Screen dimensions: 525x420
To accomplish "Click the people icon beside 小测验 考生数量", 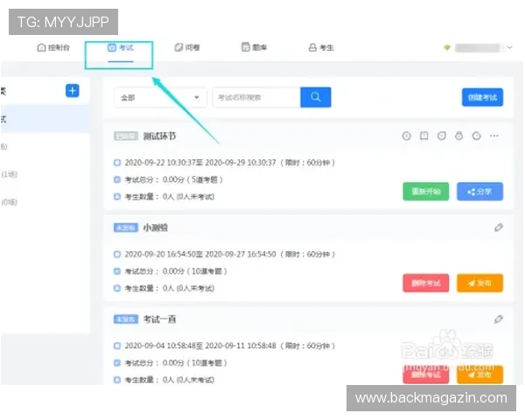I will pos(117,288).
